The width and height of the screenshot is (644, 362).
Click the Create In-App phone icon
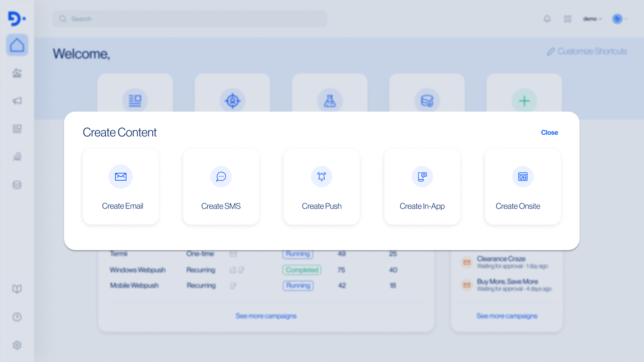[422, 177]
